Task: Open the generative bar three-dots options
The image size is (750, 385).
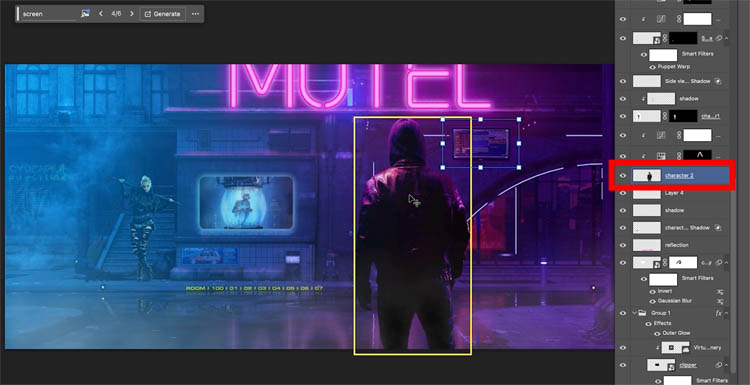Action: (x=195, y=14)
